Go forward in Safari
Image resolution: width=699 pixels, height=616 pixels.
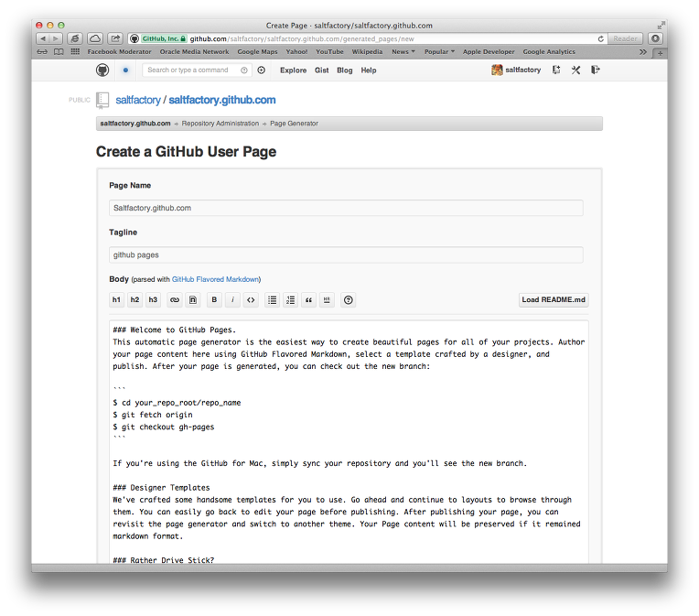pyautogui.click(x=56, y=38)
